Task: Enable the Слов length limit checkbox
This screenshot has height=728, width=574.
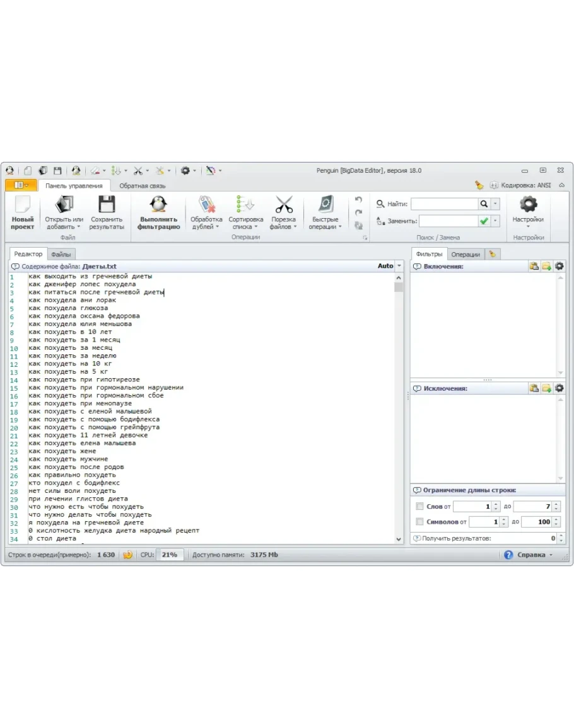Action: tap(420, 506)
